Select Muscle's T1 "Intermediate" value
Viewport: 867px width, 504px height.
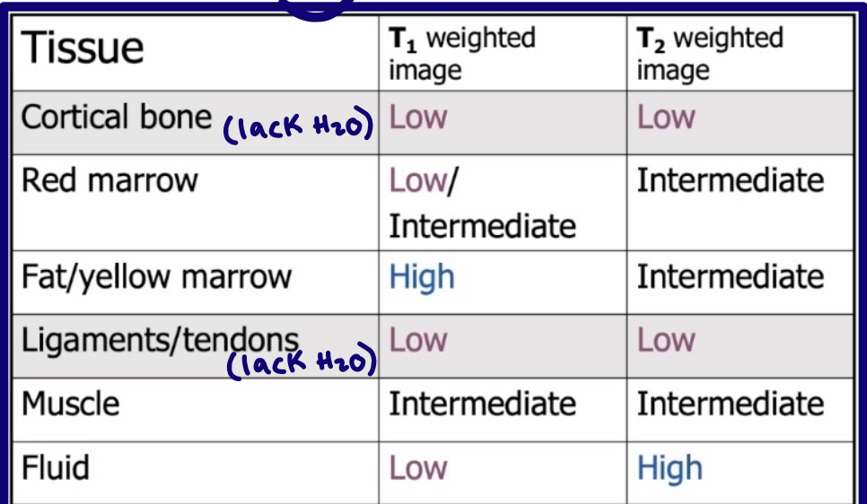pyautogui.click(x=482, y=404)
